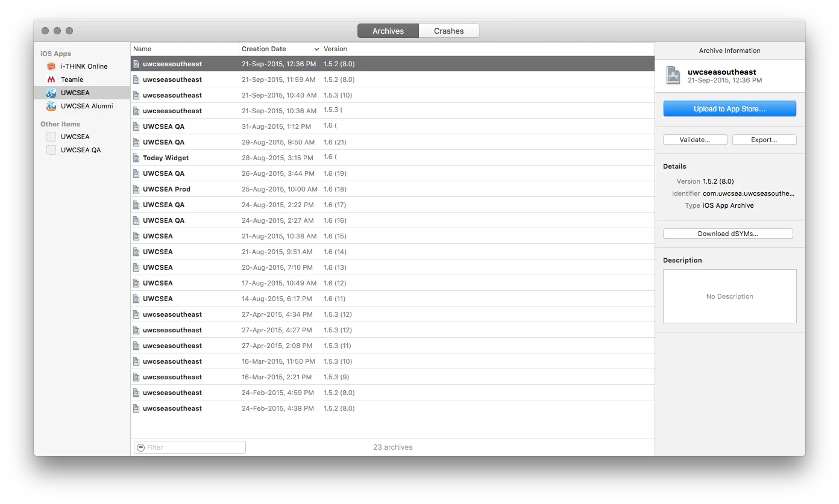Click archive icon of the 16-Mar-2015, 11:50 PM row
Screen dimensions: 839x504
coord(136,361)
